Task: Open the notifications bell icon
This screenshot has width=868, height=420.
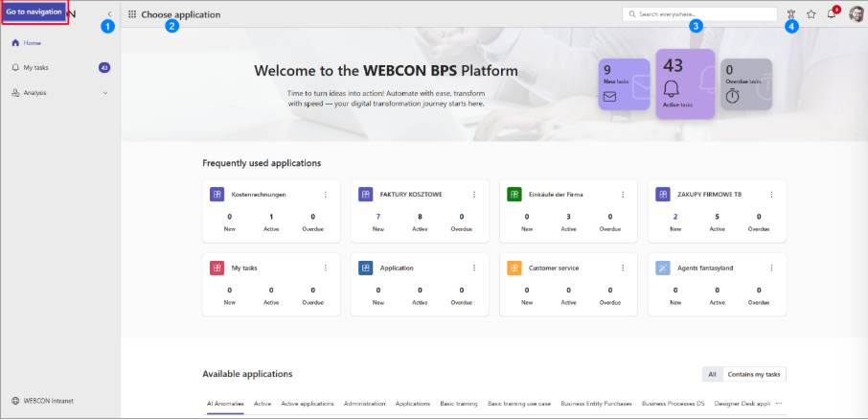Action: 831,14
